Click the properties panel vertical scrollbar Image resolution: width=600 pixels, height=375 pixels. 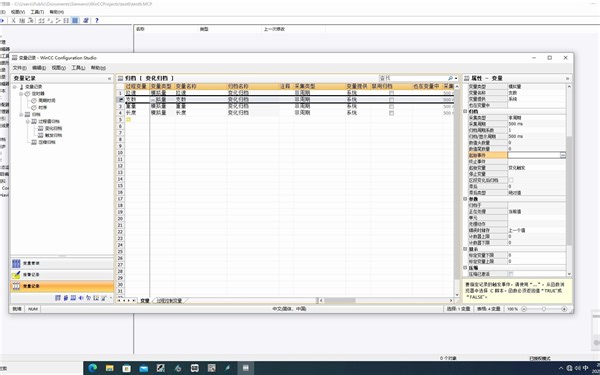point(569,180)
